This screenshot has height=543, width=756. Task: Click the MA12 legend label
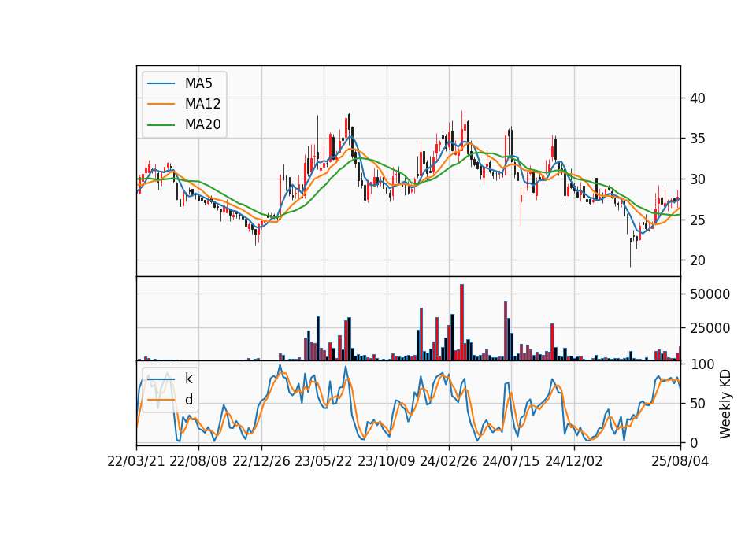point(202,104)
